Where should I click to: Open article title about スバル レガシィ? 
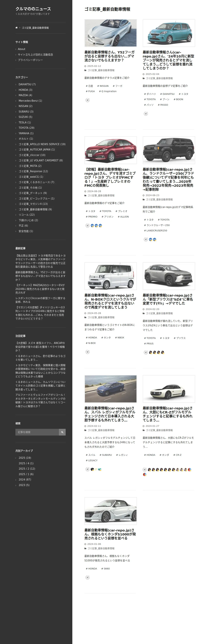pos(110,414)
